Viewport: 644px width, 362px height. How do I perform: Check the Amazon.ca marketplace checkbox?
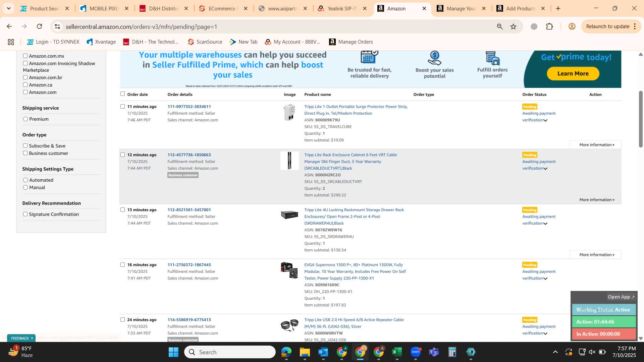pos(25,85)
